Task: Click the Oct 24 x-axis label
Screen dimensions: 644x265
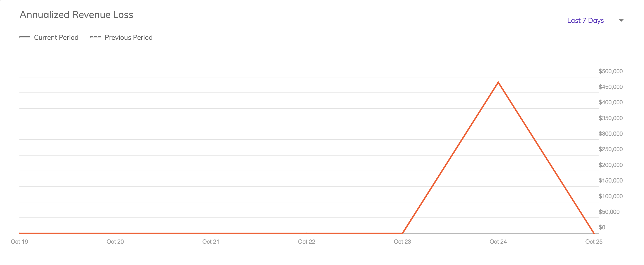Action: pyautogui.click(x=498, y=242)
